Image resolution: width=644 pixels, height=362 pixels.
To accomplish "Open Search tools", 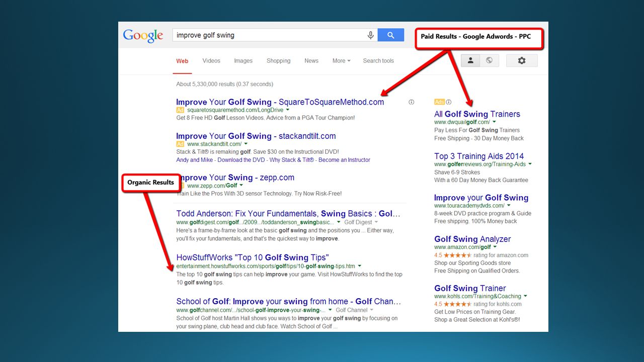I will click(x=378, y=61).
